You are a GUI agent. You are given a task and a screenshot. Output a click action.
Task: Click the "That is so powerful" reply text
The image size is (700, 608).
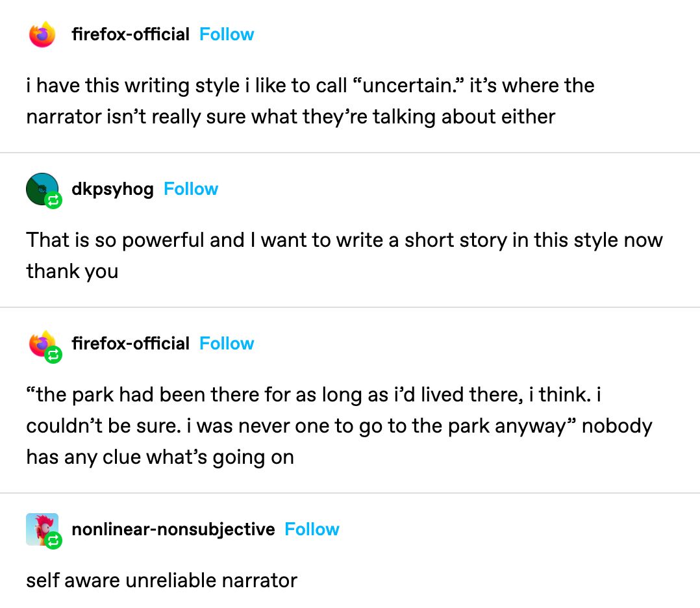344,240
